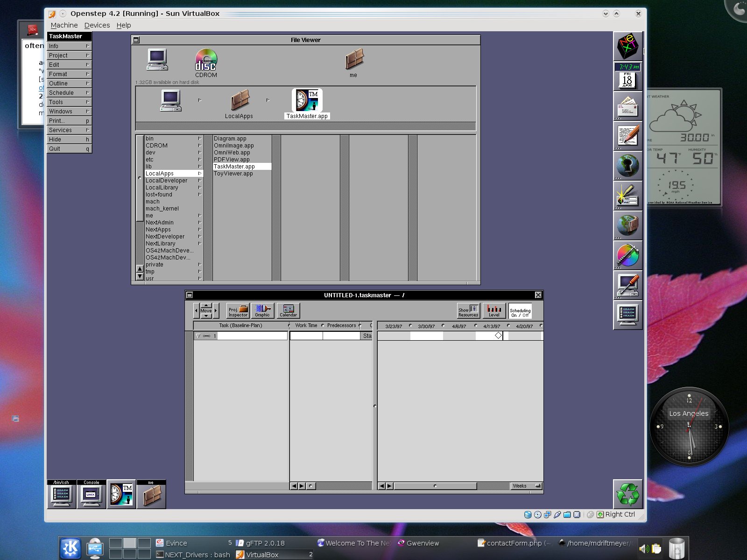
Task: Click the NeXT cube dock icon
Action: coord(627,47)
